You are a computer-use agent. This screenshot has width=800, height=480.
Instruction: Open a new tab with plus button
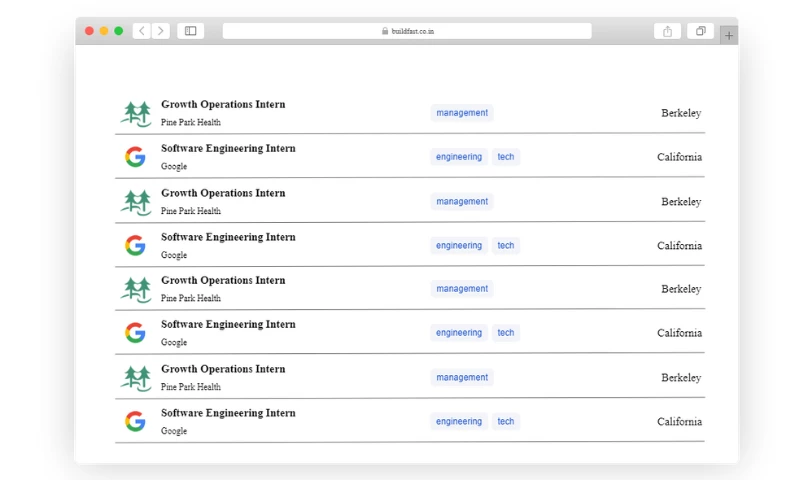point(729,35)
